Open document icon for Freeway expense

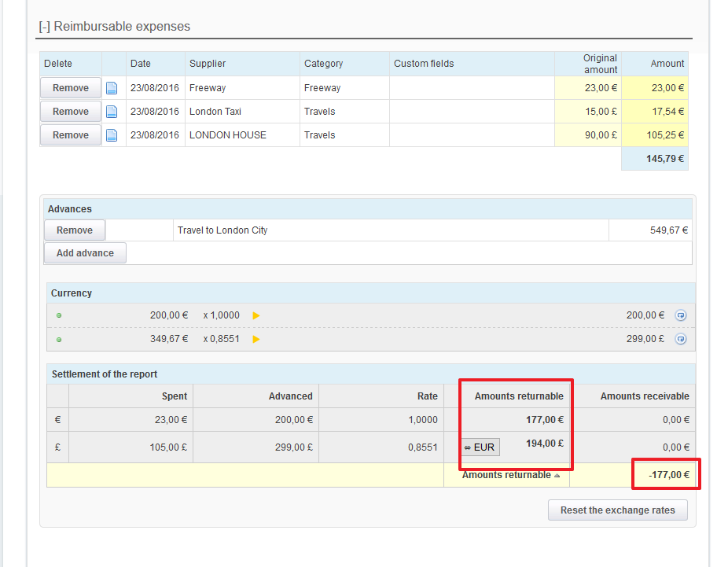pyautogui.click(x=112, y=88)
